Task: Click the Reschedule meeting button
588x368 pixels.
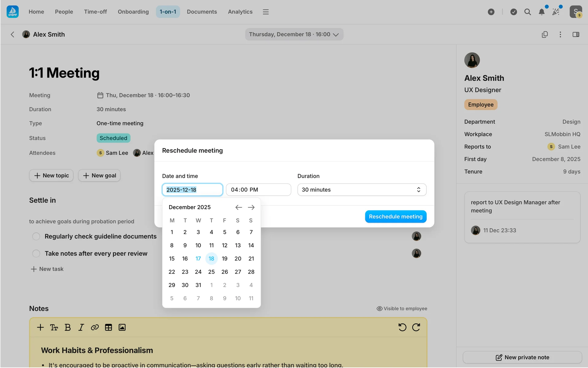Action: 395,217
